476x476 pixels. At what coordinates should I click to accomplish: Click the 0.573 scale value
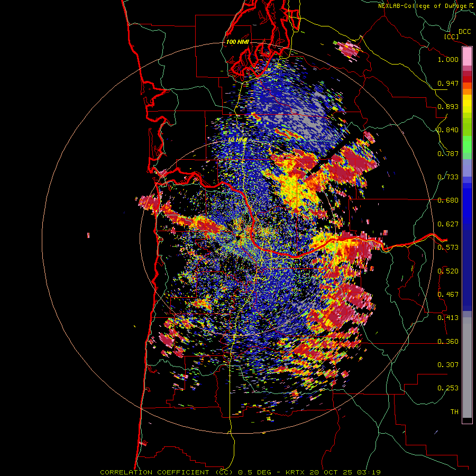[x=448, y=248]
